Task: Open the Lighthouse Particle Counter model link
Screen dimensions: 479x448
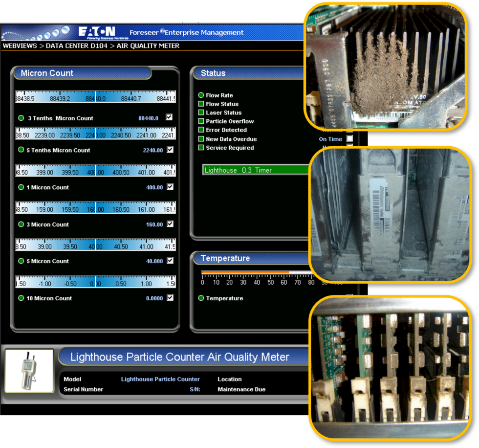Action: click(160, 379)
